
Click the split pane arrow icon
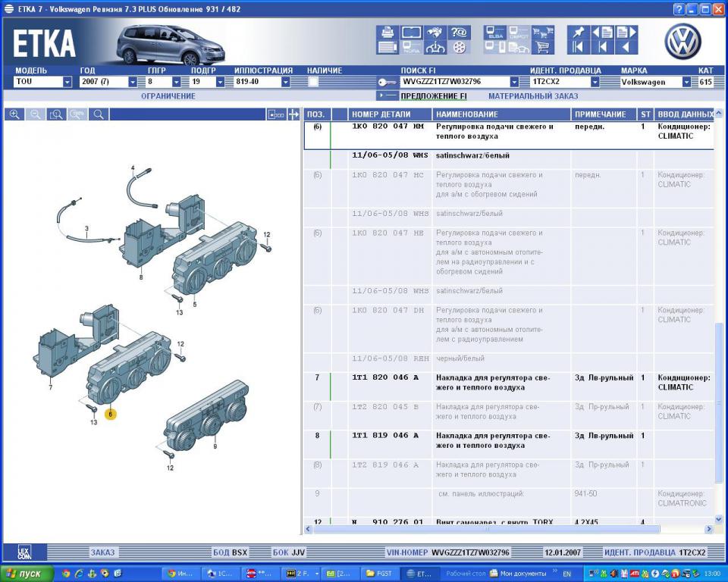tap(293, 114)
